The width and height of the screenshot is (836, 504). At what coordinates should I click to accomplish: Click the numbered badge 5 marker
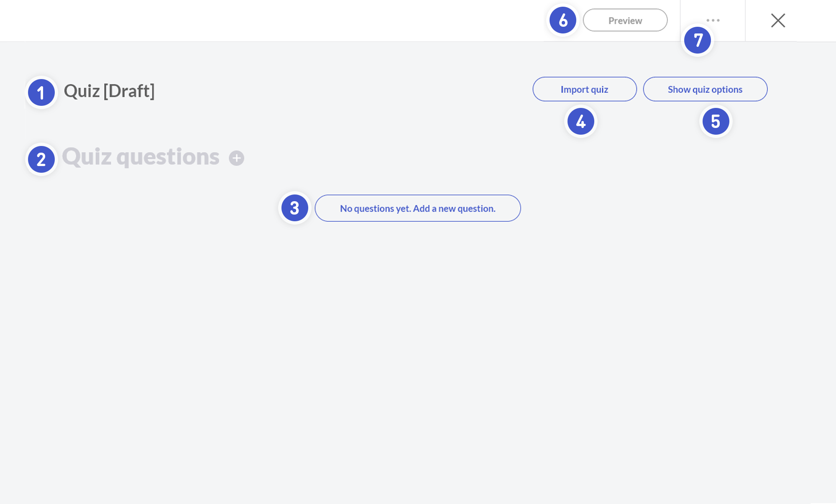tap(716, 121)
